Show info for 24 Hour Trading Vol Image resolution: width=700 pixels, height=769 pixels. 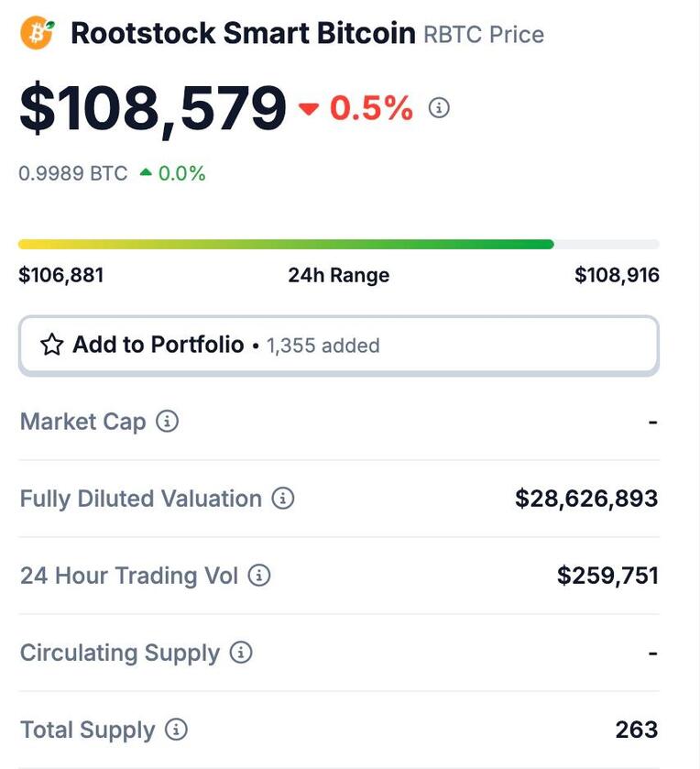(258, 575)
